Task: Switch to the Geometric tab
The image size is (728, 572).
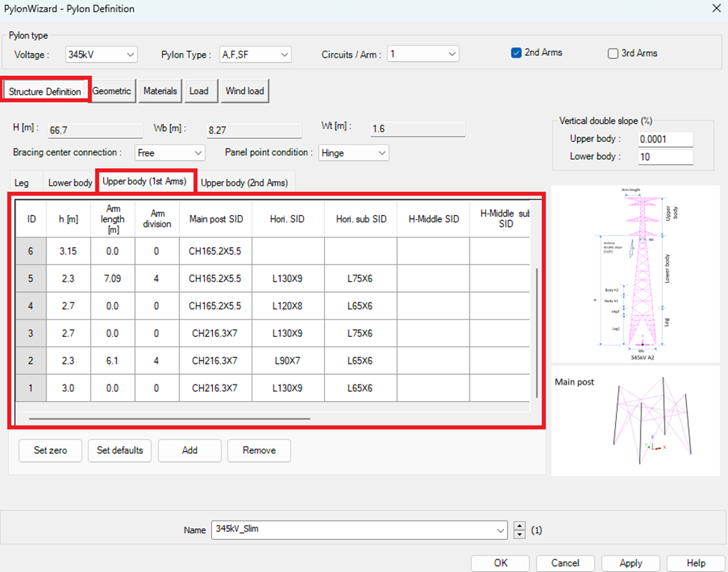Action: [x=112, y=91]
